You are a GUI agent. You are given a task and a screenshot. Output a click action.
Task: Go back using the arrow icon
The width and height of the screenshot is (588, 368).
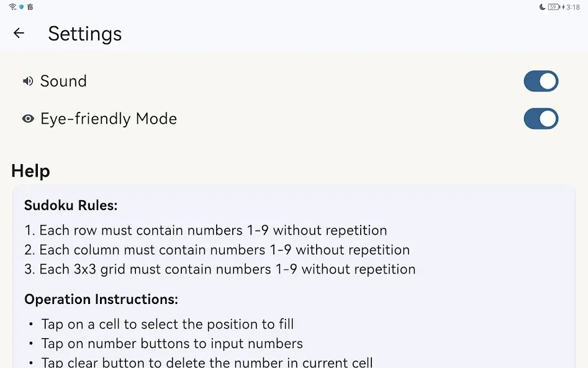pyautogui.click(x=19, y=33)
